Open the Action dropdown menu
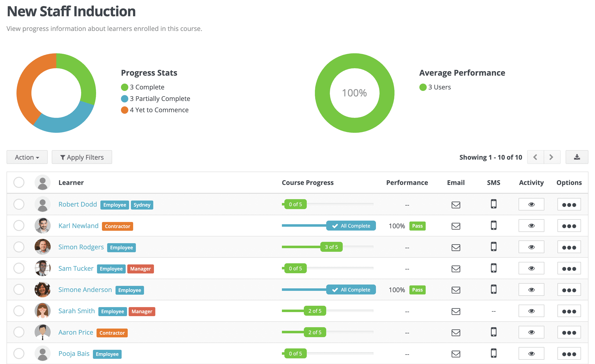This screenshot has height=364, width=595. (27, 157)
